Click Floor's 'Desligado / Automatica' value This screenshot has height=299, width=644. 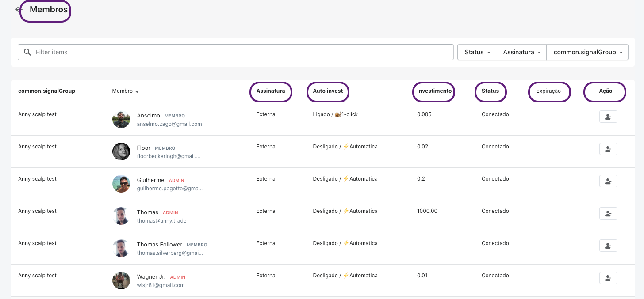click(345, 147)
